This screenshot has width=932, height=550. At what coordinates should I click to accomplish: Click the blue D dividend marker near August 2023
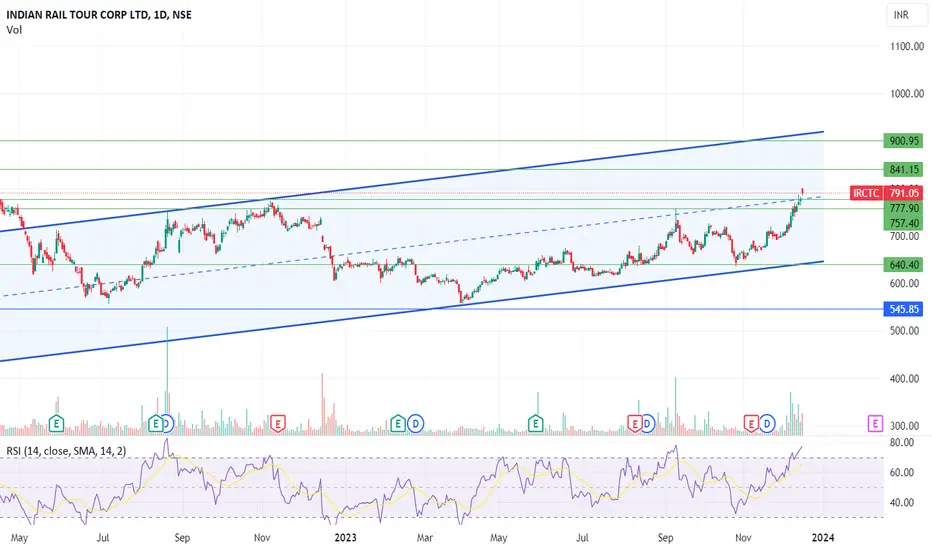647,423
